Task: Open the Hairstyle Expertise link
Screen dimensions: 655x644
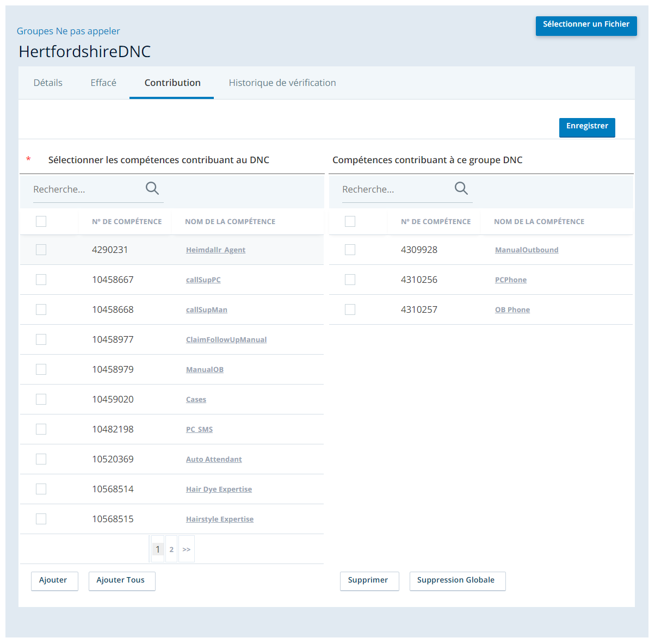Action: click(220, 519)
